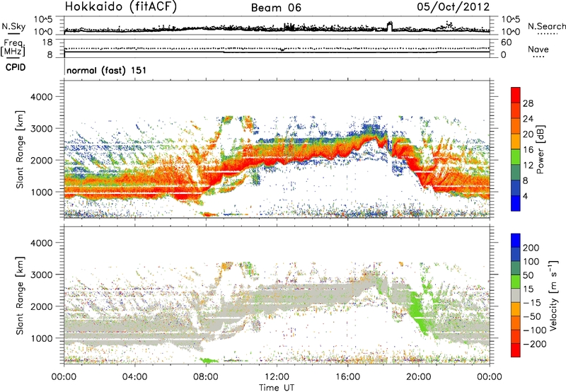Click "Slant Range [km]" label of power panel

20,149
